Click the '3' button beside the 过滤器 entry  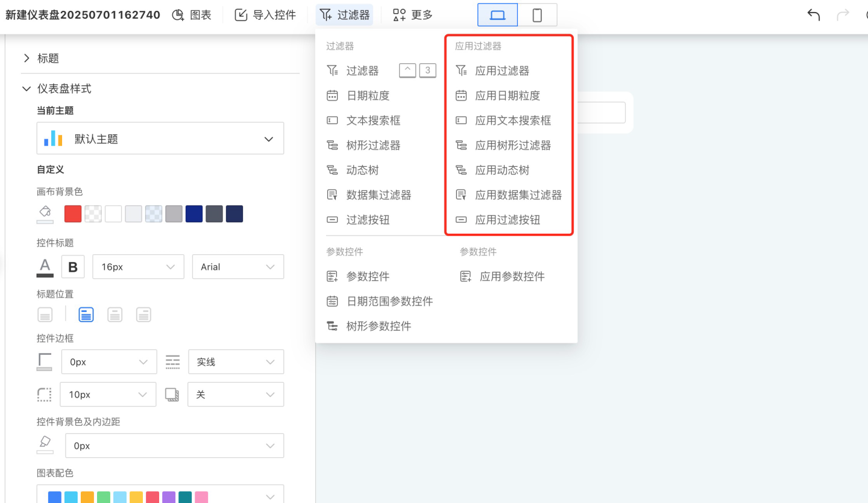pyautogui.click(x=427, y=70)
